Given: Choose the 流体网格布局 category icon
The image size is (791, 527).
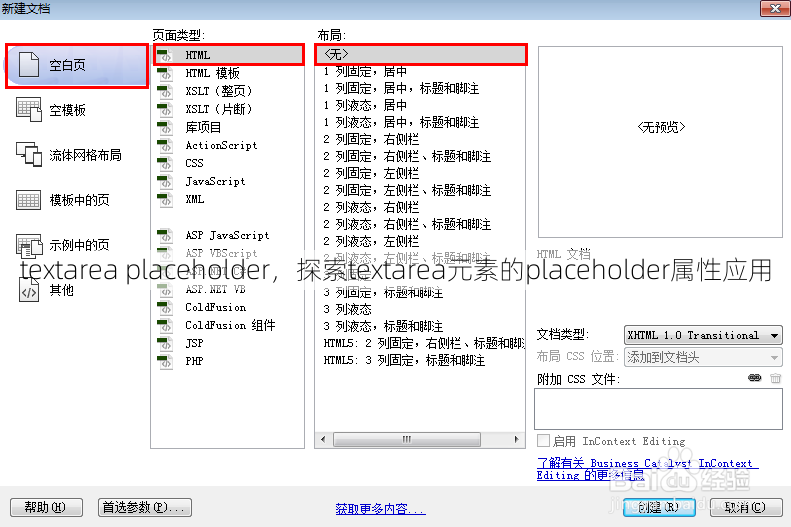Looking at the screenshot, I should 29,154.
